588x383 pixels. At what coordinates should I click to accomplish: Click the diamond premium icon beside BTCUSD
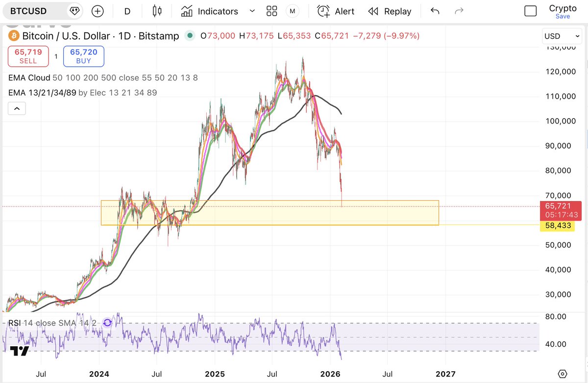74,11
